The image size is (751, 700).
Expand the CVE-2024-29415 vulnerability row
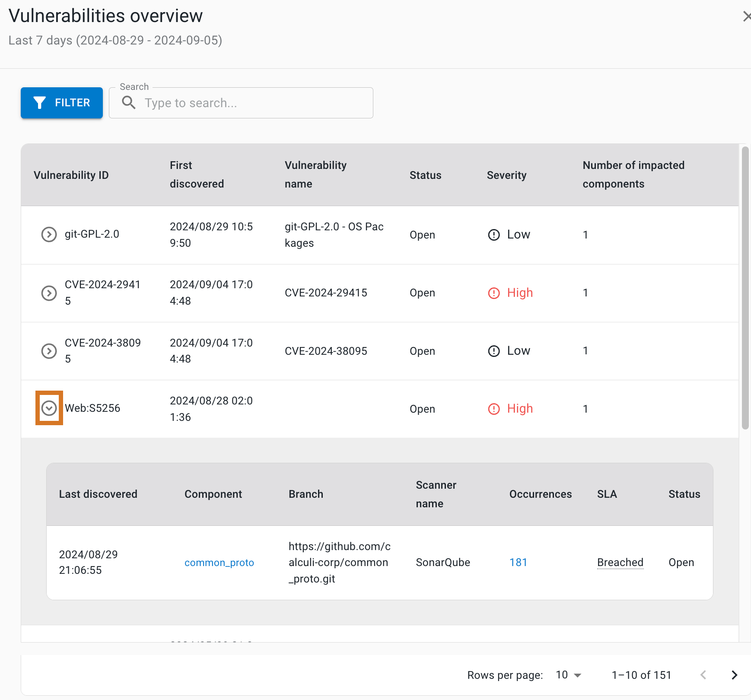pyautogui.click(x=49, y=293)
